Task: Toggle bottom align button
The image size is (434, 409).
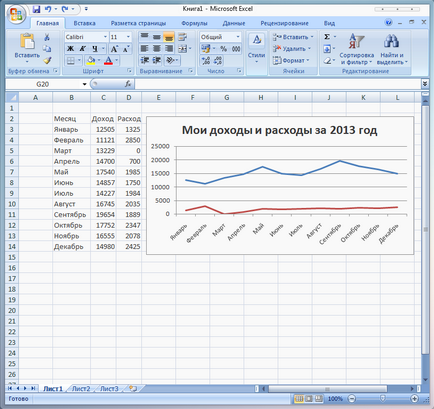Action: [x=169, y=37]
